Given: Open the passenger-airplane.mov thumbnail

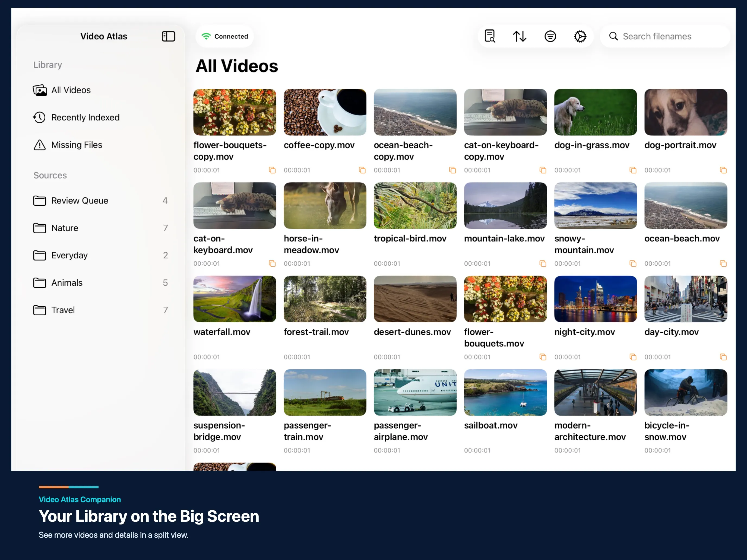Looking at the screenshot, I should (415, 393).
